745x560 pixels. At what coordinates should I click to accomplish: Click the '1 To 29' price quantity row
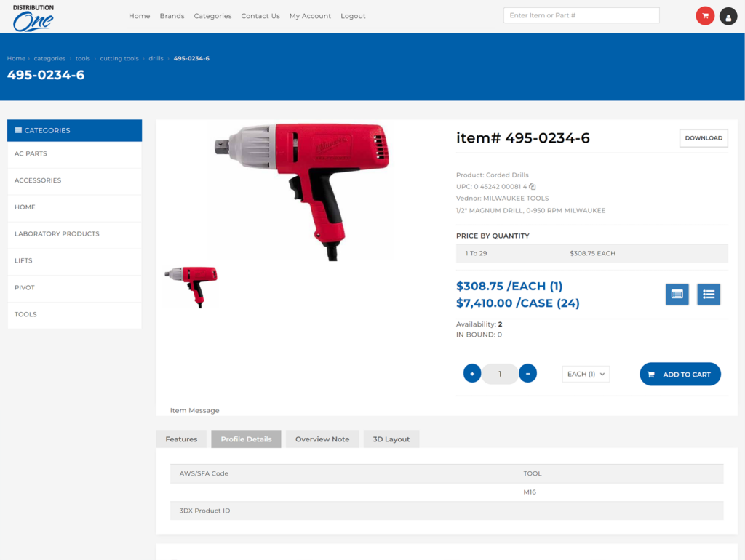click(x=591, y=254)
